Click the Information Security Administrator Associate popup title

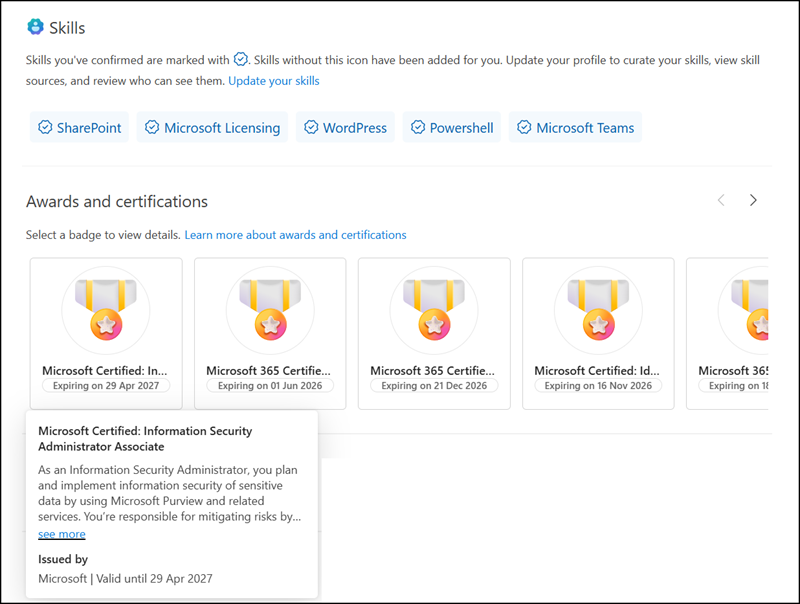(x=145, y=439)
